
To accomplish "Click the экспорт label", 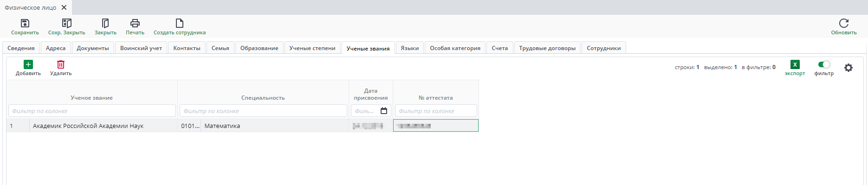I will click(x=795, y=73).
